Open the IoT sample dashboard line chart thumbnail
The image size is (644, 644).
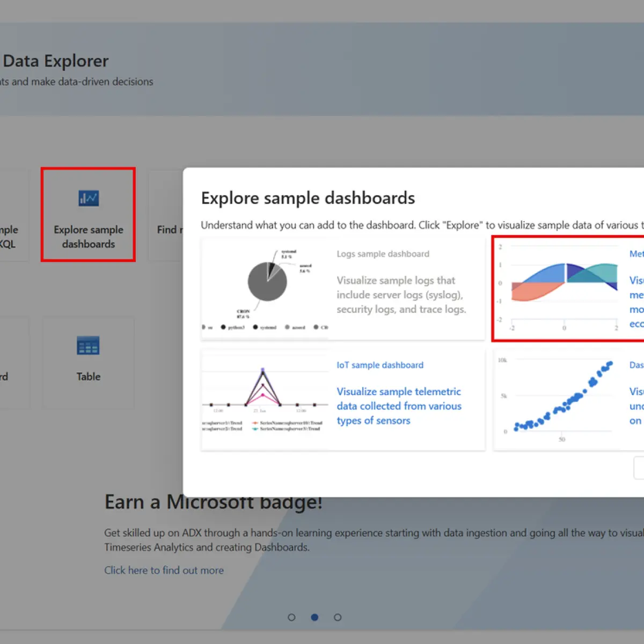pos(265,399)
